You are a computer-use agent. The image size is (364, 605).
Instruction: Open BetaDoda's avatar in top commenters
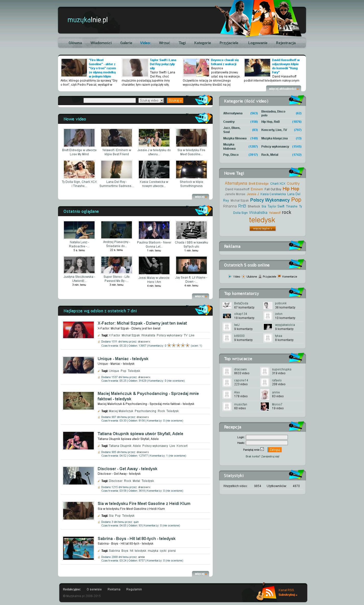(x=227, y=305)
